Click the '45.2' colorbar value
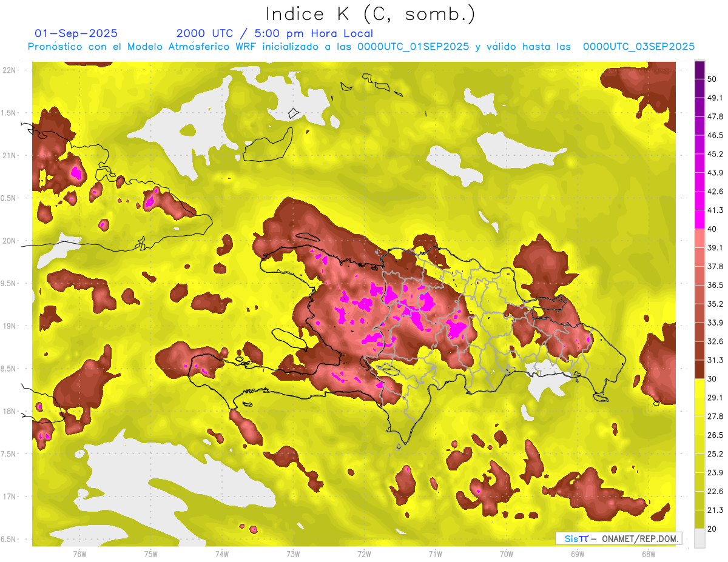Viewport: 728px width, 562px height. 715,154
